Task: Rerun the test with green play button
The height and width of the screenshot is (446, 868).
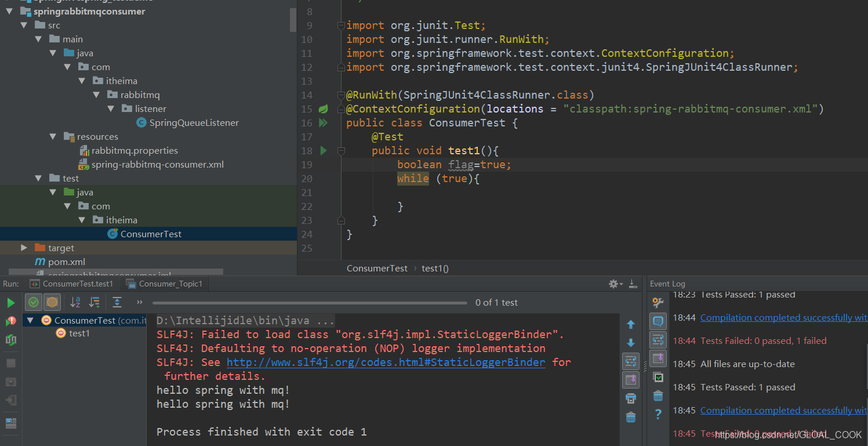Action: click(10, 303)
